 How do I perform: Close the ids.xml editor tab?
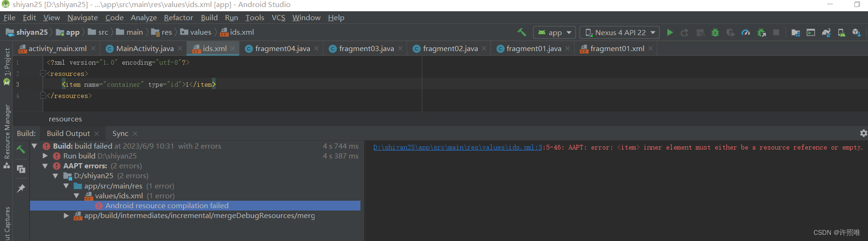click(x=232, y=48)
